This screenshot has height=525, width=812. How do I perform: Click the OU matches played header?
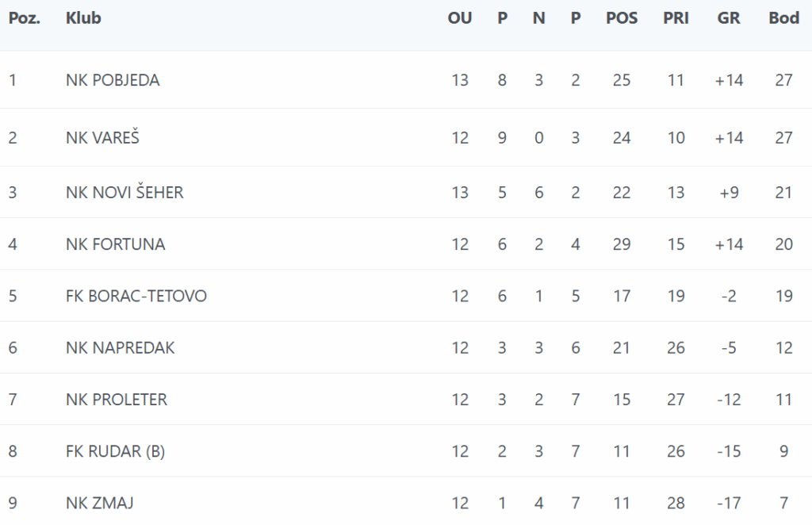[460, 18]
